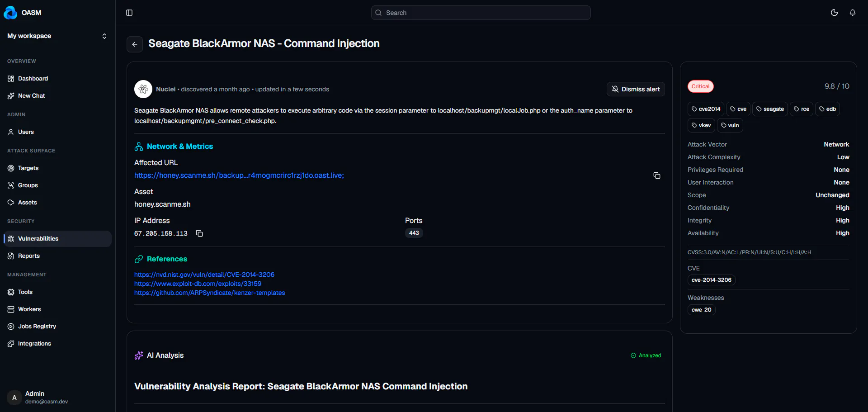Screen dimensions: 868x412
Task: Expand the My workspace switcher
Action: point(57,36)
